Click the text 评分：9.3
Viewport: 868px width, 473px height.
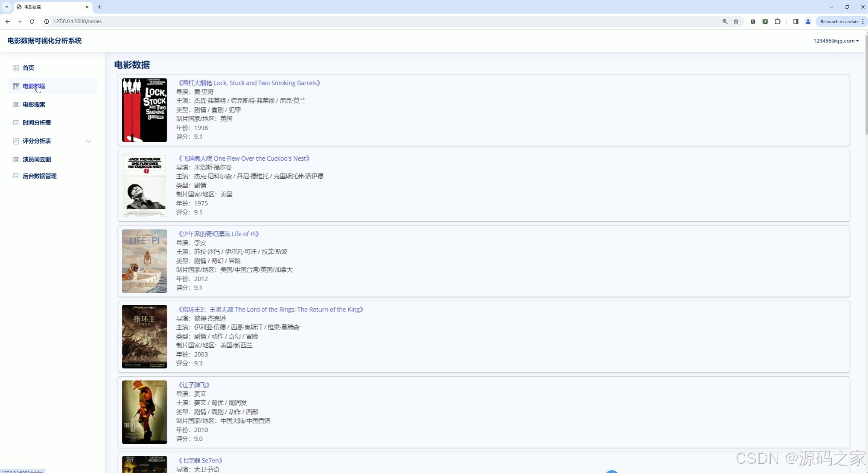189,364
